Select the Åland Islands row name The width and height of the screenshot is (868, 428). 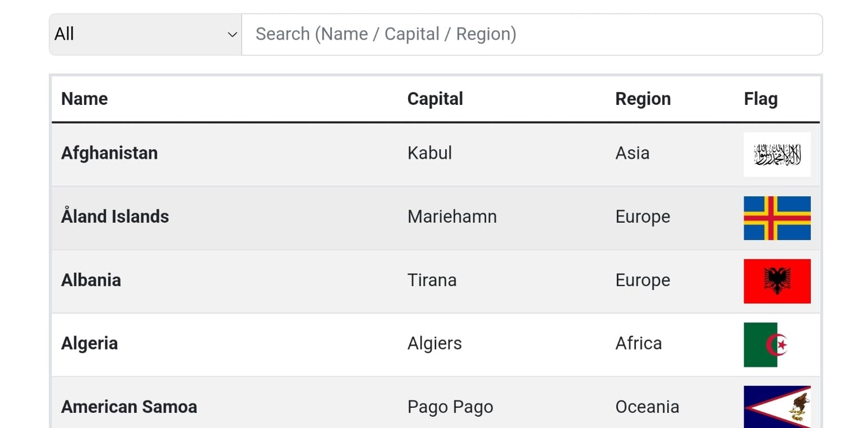pyautogui.click(x=115, y=217)
